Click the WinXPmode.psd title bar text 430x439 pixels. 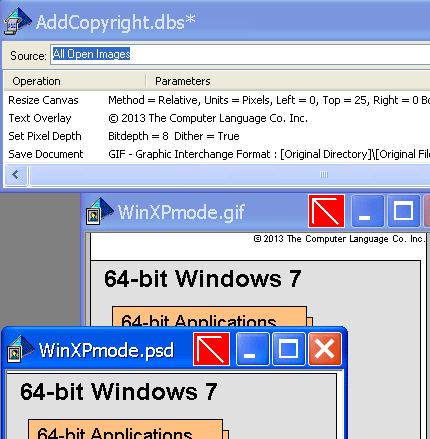pos(106,350)
